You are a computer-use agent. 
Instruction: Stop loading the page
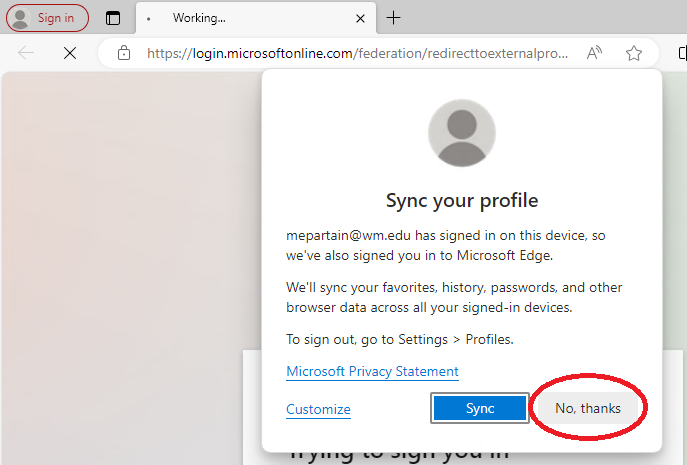(69, 53)
